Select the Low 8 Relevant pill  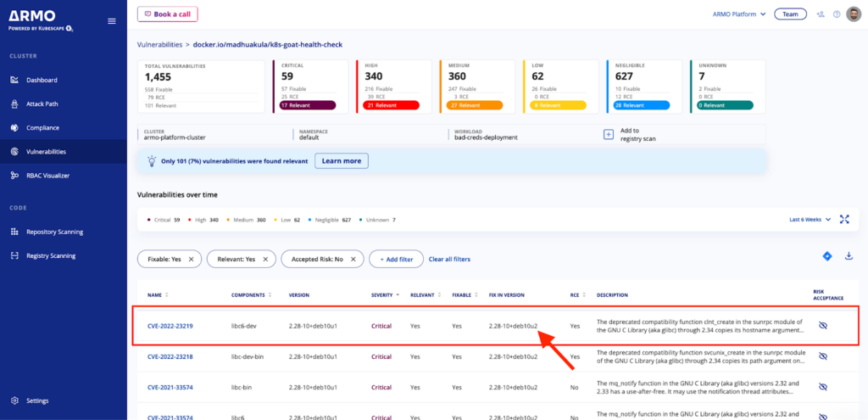click(x=558, y=105)
